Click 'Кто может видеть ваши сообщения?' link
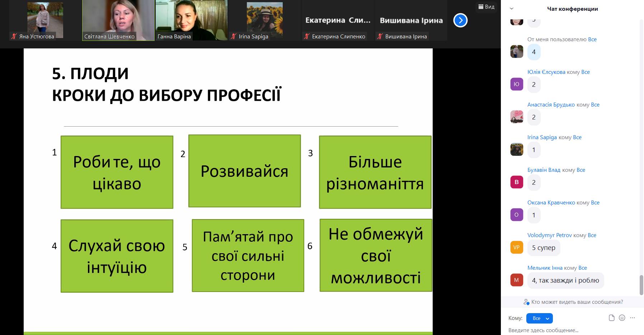The height and width of the screenshot is (335, 644). pos(573,302)
